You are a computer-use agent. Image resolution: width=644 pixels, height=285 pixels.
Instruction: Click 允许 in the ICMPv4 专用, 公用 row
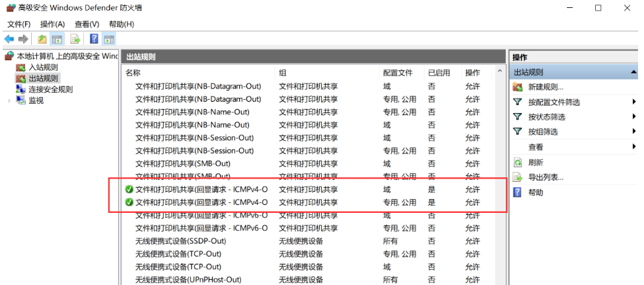[472, 202]
